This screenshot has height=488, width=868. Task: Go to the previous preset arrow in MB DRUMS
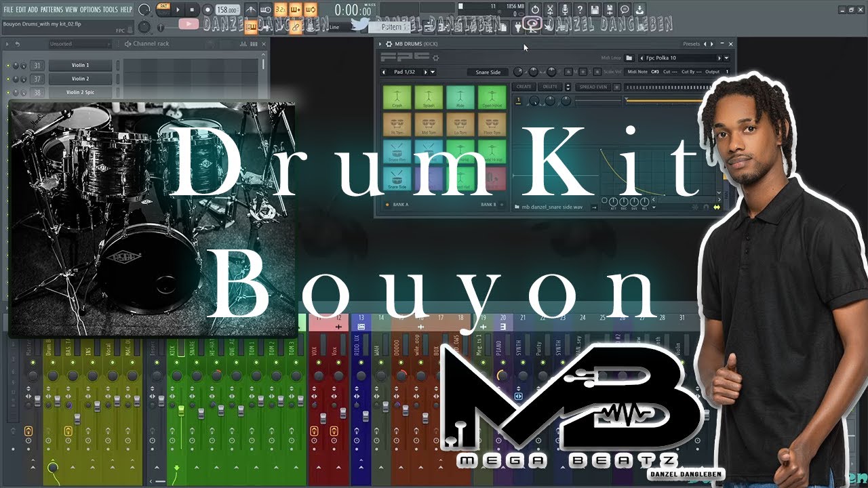705,44
